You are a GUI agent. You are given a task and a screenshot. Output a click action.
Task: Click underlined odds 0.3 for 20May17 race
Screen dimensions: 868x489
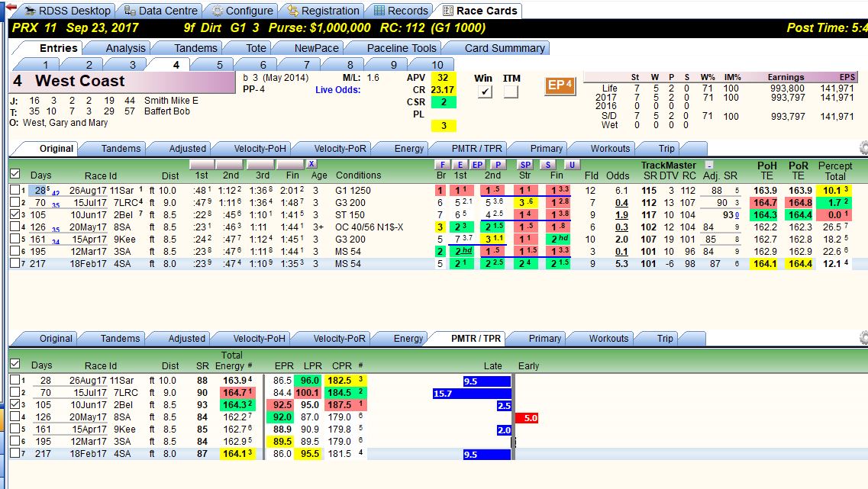point(621,227)
